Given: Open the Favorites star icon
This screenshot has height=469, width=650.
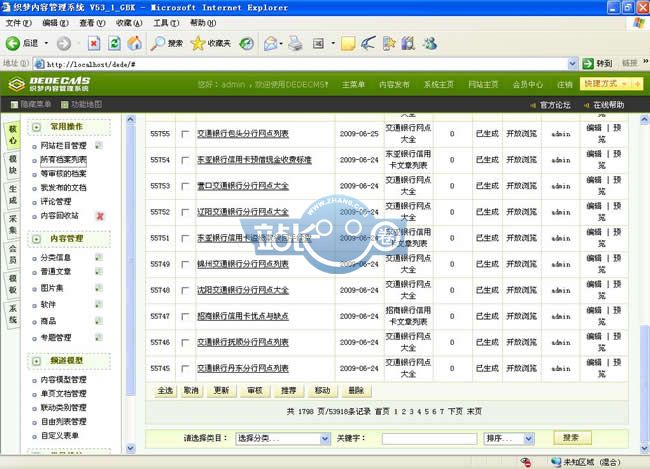Looking at the screenshot, I should tap(198, 43).
